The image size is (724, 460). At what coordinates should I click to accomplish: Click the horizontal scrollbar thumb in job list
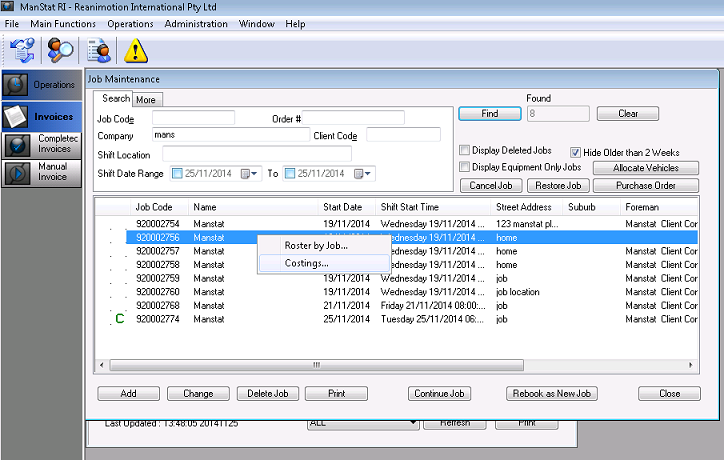[x=316, y=365]
